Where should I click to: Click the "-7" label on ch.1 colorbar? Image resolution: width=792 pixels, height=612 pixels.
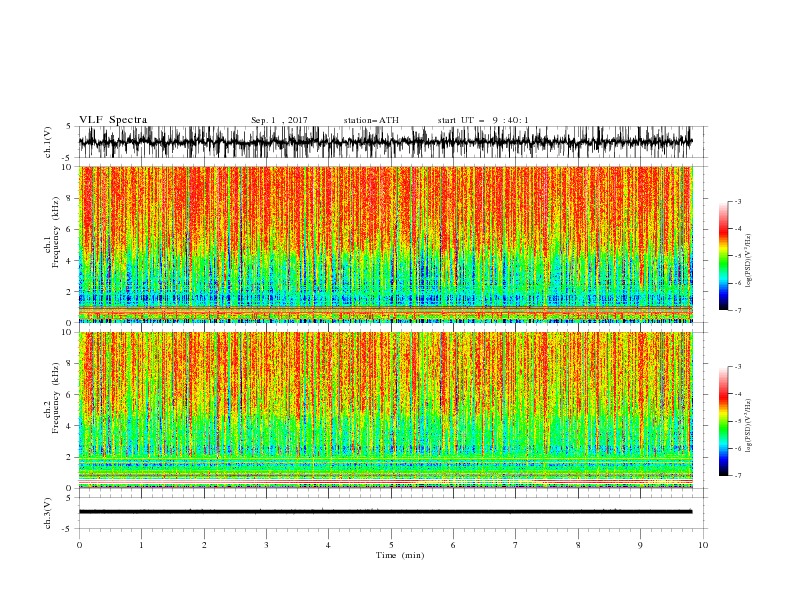click(738, 310)
